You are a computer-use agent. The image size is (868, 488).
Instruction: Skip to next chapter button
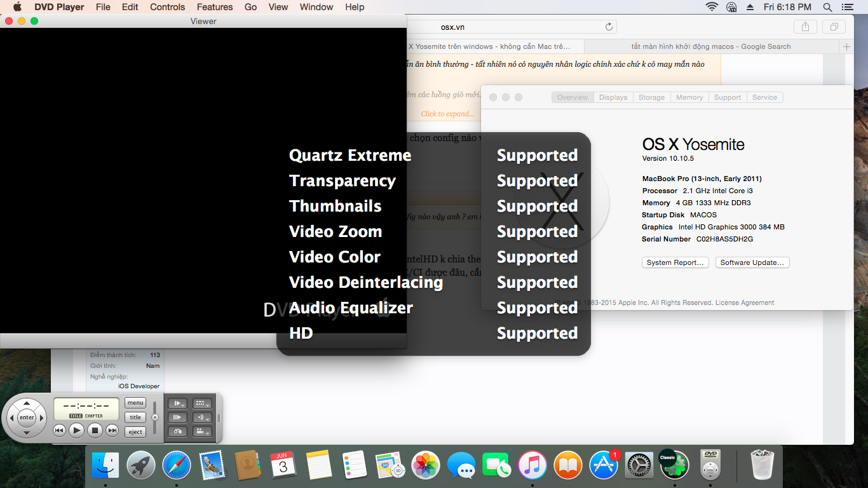[112, 431]
